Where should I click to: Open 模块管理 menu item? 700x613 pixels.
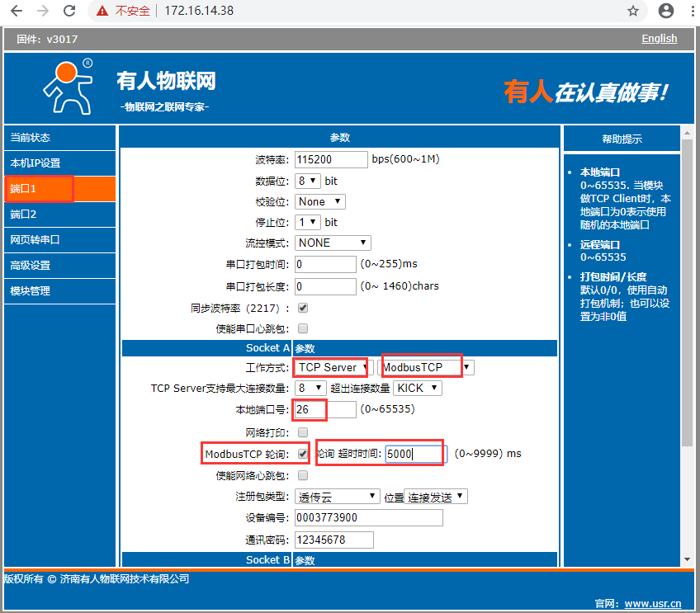click(x=59, y=291)
